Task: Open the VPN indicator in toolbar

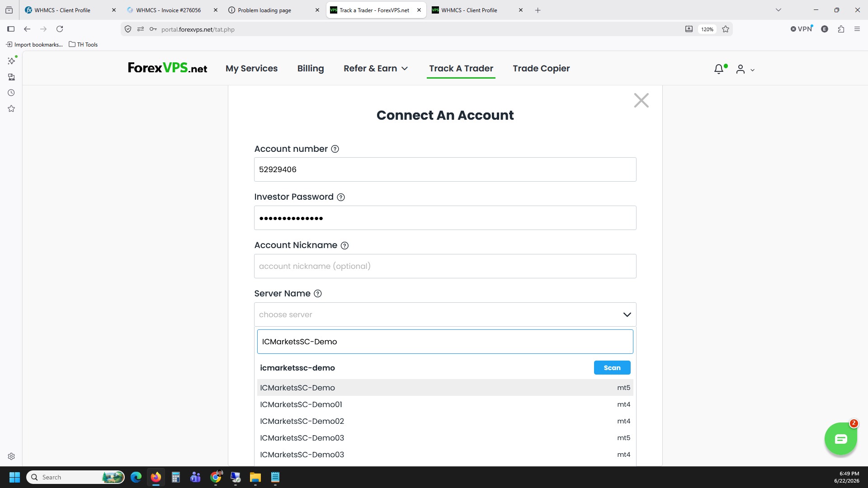Action: tap(802, 29)
